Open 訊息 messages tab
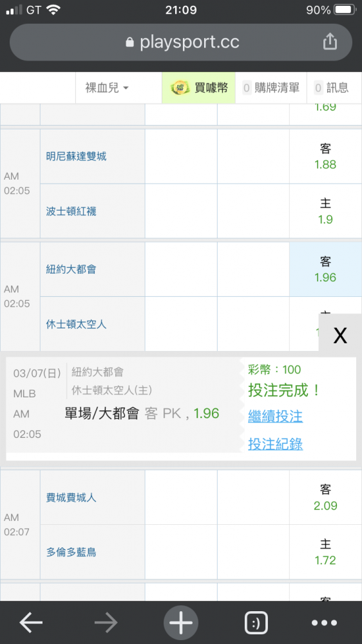Screen dimensions: 362x644 click(x=332, y=88)
